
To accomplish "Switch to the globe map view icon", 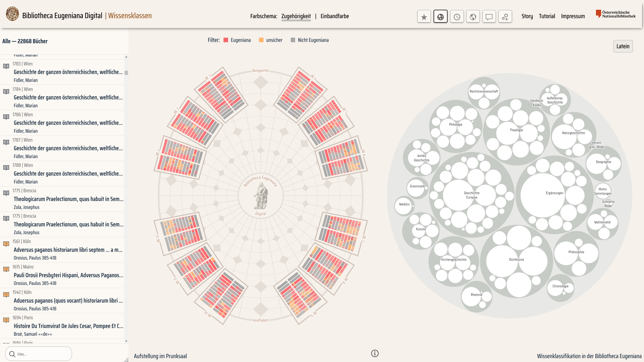I will [x=473, y=16].
